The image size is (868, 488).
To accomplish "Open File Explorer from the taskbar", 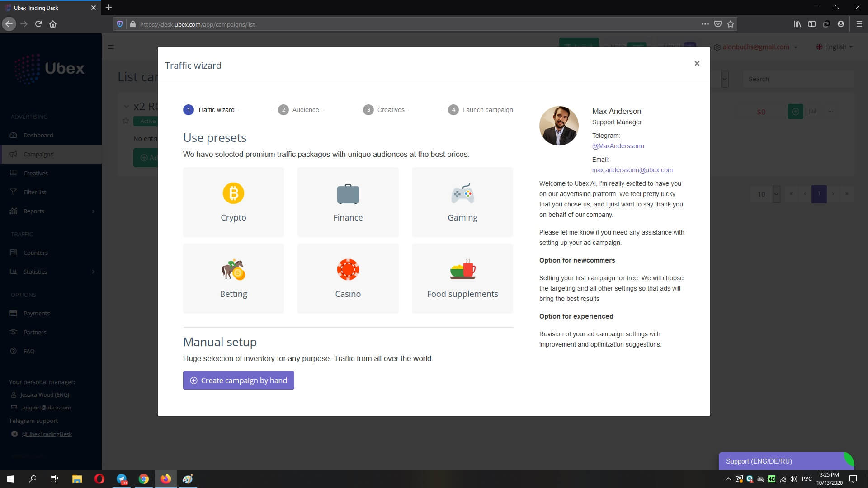I will tap(77, 479).
